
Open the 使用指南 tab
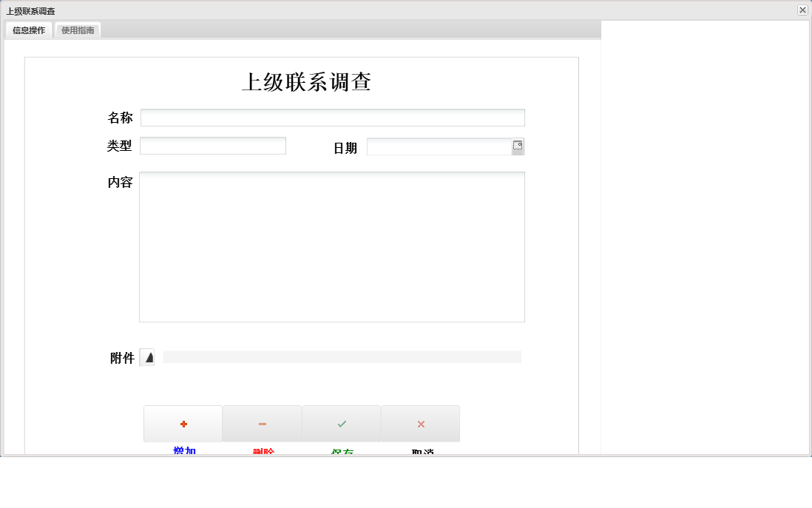pos(77,30)
